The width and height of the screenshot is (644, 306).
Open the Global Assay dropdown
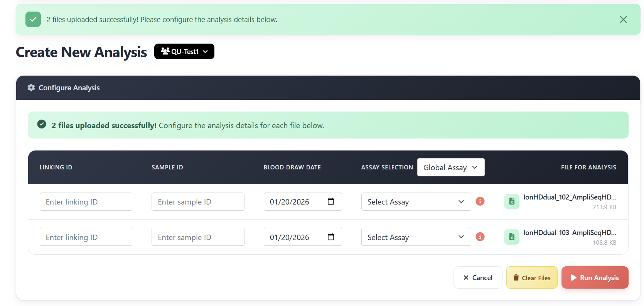pyautogui.click(x=450, y=167)
